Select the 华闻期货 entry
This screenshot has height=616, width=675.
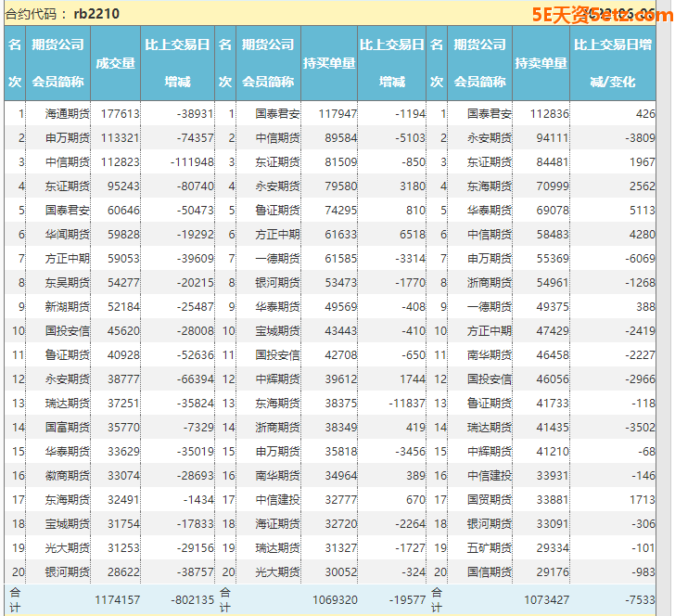coord(68,235)
